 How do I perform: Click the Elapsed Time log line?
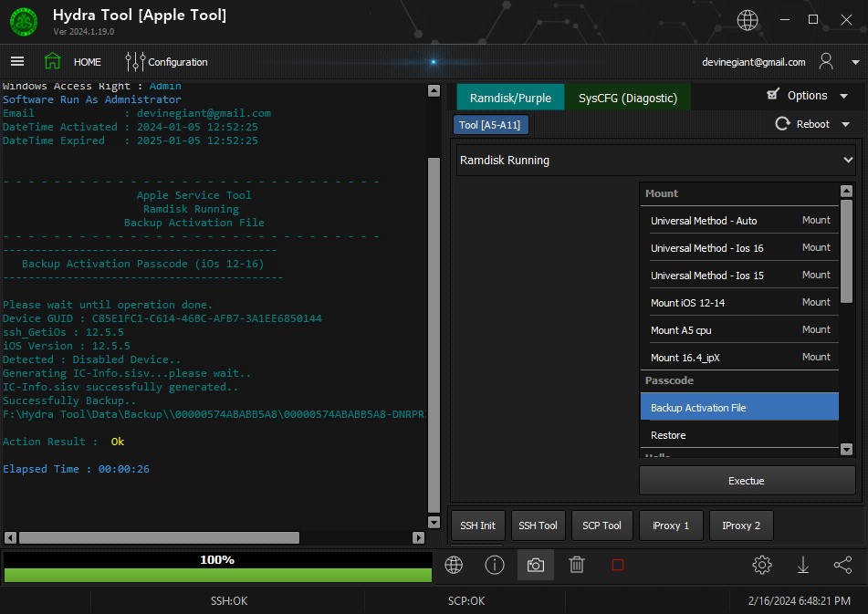click(76, 469)
